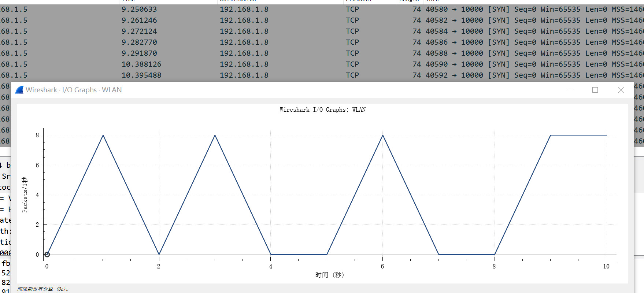The image size is (644, 293).
Task: Click the 间隔期没有分组 status message
Action: 42,289
